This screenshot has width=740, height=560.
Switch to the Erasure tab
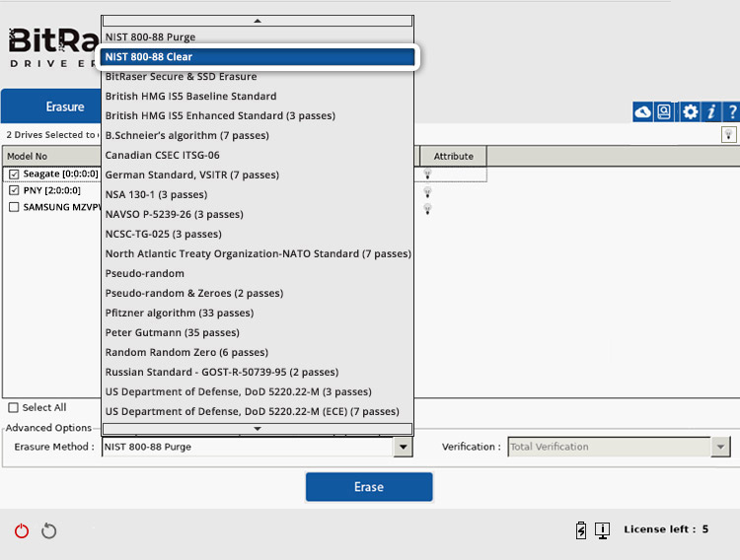[x=52, y=106]
